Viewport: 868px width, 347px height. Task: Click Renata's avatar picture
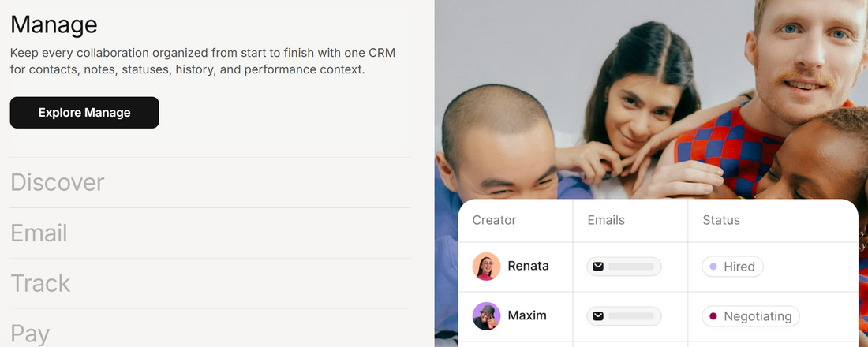click(486, 267)
